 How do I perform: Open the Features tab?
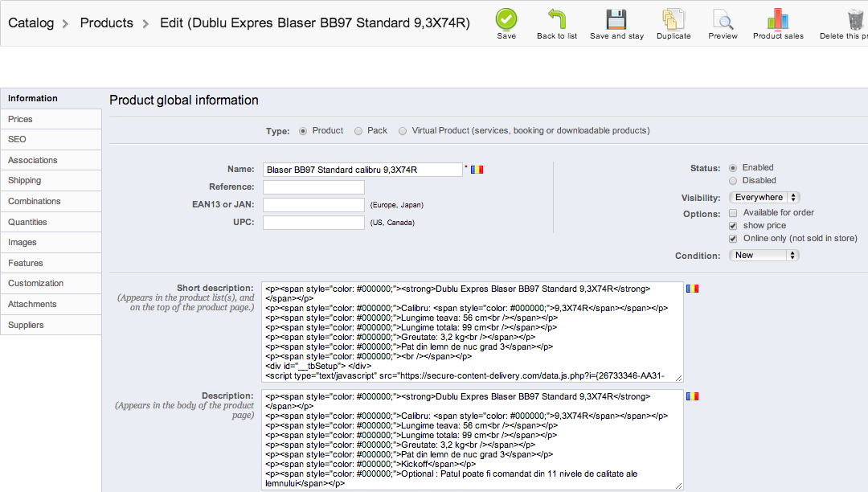tap(51, 263)
